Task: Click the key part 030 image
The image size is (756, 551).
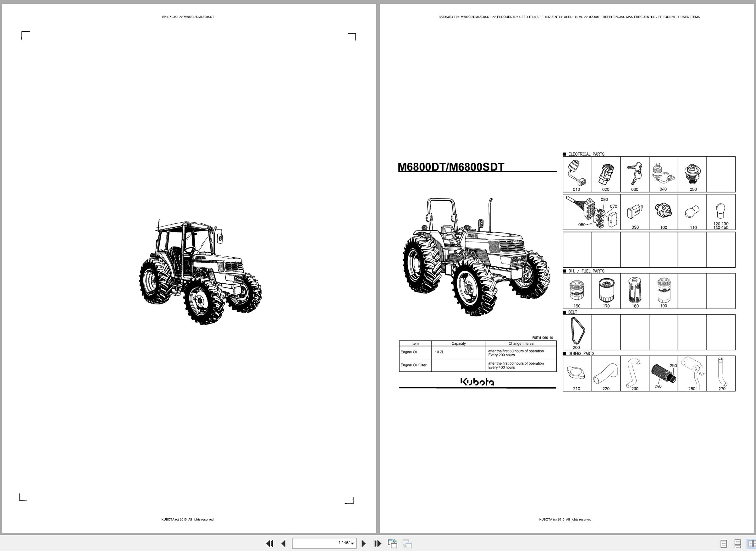Action: coord(635,173)
